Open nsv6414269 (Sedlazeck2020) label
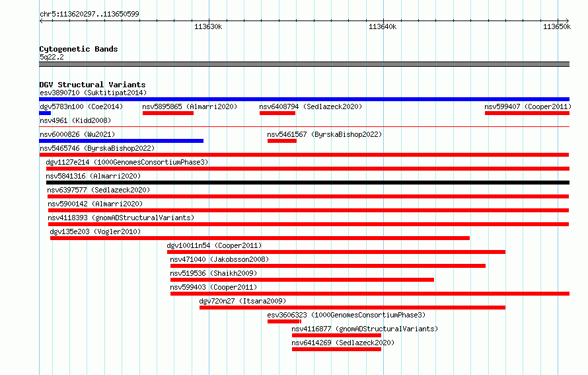Viewport: 588px width, 375px height. pyautogui.click(x=343, y=343)
